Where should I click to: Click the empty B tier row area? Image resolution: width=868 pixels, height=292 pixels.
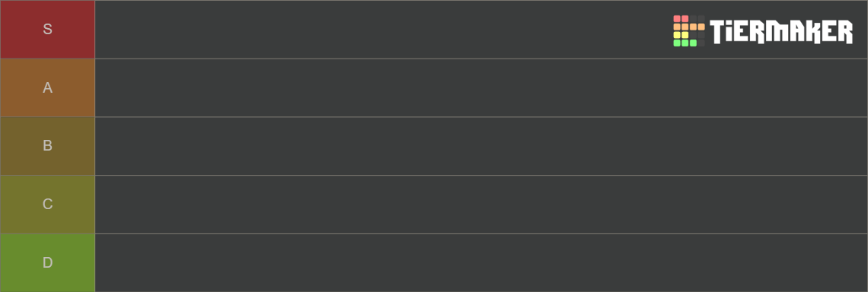[x=481, y=146]
